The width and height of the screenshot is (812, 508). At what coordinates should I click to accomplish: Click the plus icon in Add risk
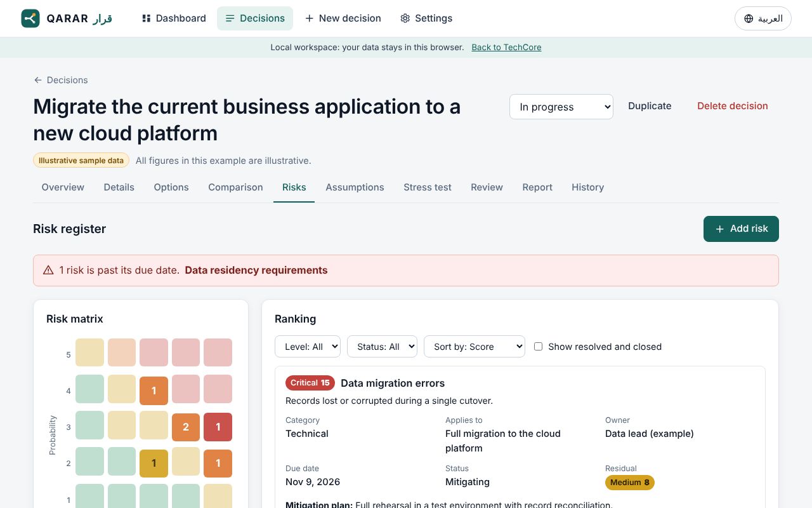(719, 229)
